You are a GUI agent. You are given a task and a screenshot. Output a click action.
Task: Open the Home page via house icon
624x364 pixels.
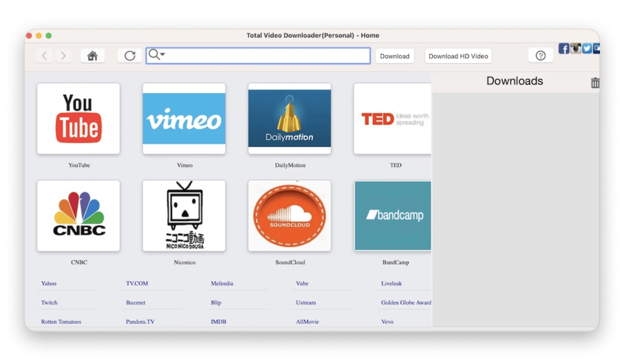(x=92, y=56)
